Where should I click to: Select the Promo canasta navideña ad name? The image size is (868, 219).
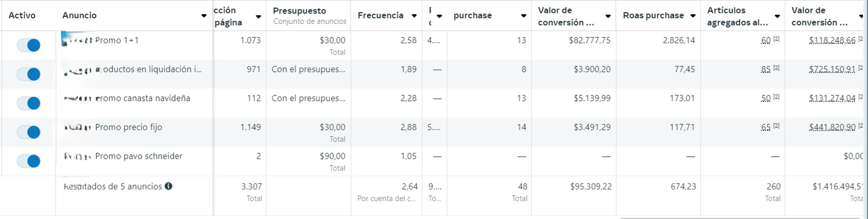click(x=143, y=98)
